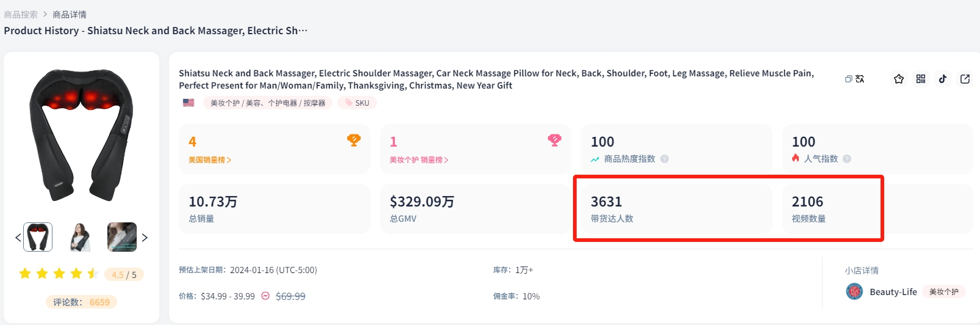Click the SKU tag
Image resolution: width=980 pixels, height=325 pixels.
pyautogui.click(x=358, y=103)
